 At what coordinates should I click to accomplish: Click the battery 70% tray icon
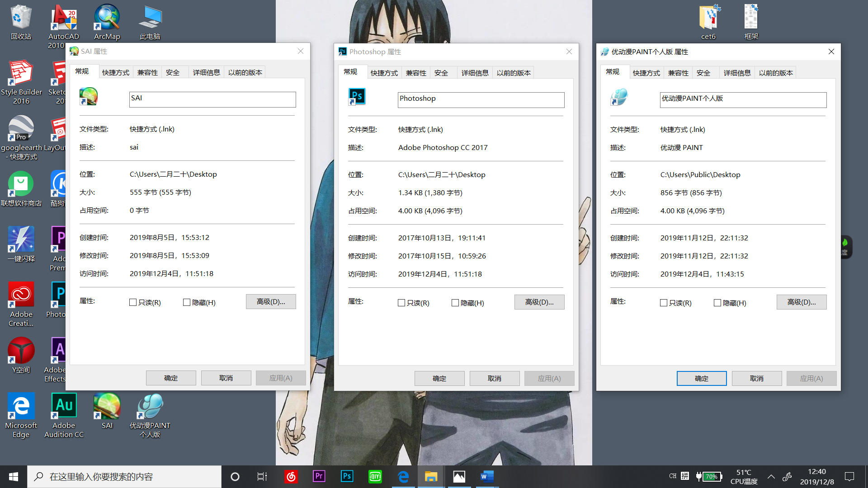point(708,477)
